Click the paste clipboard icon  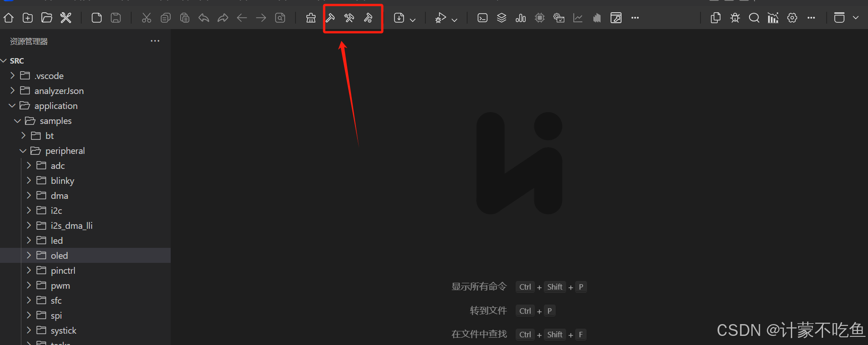point(185,18)
